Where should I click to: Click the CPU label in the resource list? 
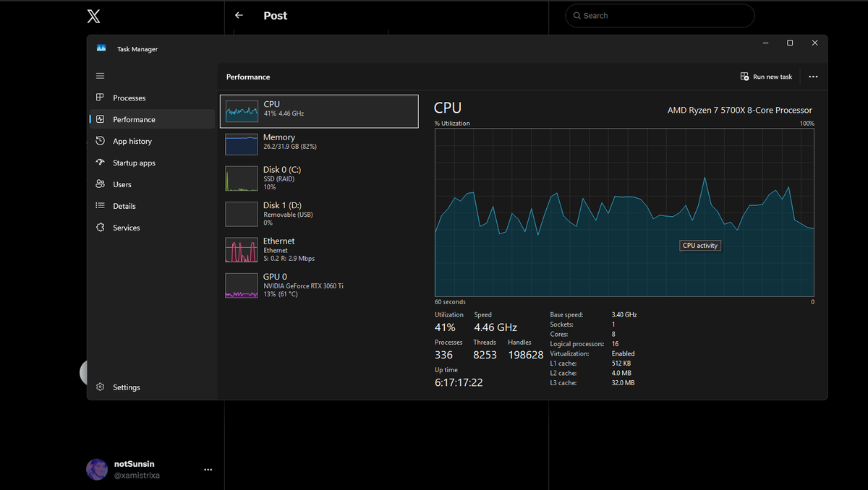pyautogui.click(x=271, y=104)
